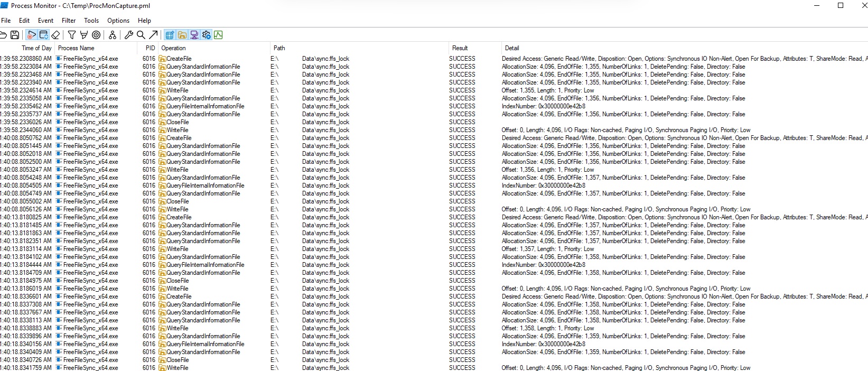Image resolution: width=868 pixels, height=371 pixels.
Task: Click the Find magnifying glass icon
Action: [x=141, y=35]
